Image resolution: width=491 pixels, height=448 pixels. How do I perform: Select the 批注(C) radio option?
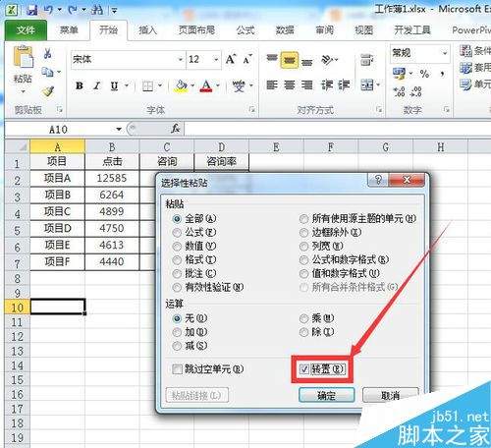(x=177, y=274)
